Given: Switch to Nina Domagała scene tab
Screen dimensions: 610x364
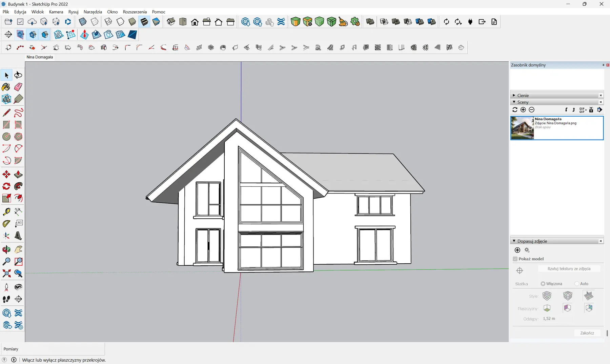Looking at the screenshot, I should [x=40, y=57].
